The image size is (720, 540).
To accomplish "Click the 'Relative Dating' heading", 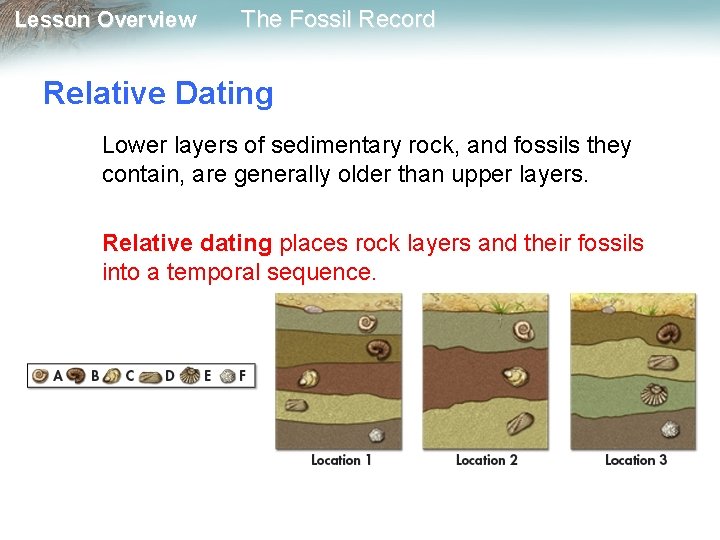I will 158,93.
